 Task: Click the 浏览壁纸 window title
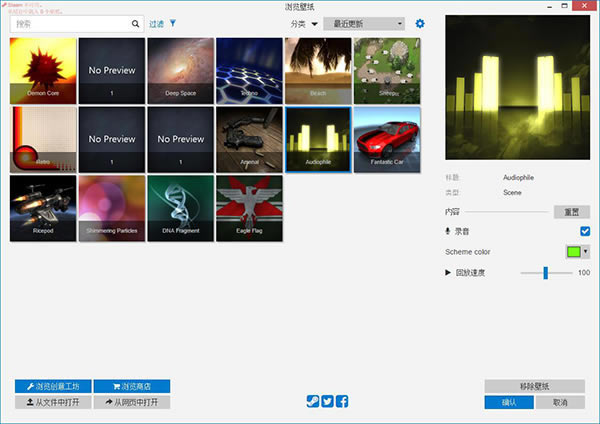click(x=300, y=7)
